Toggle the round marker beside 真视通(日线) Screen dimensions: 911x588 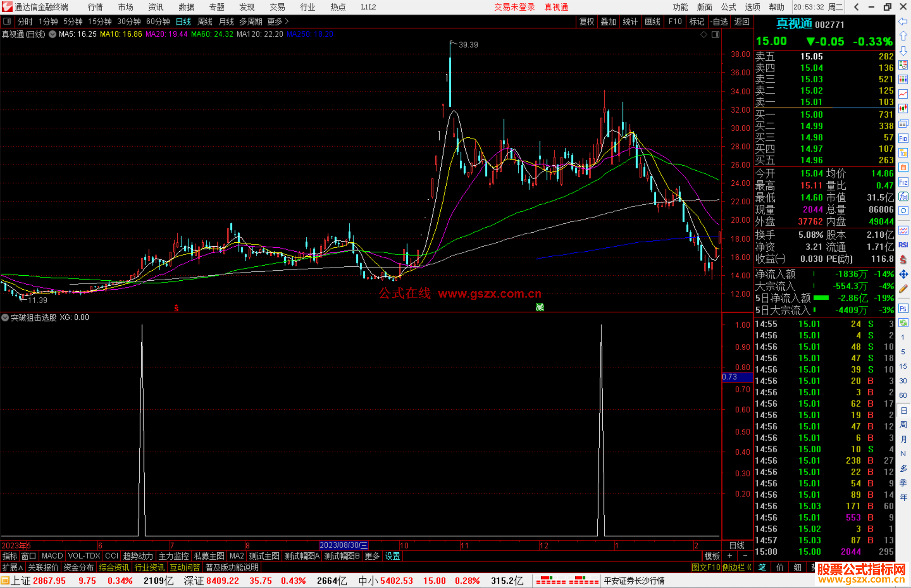coord(53,35)
